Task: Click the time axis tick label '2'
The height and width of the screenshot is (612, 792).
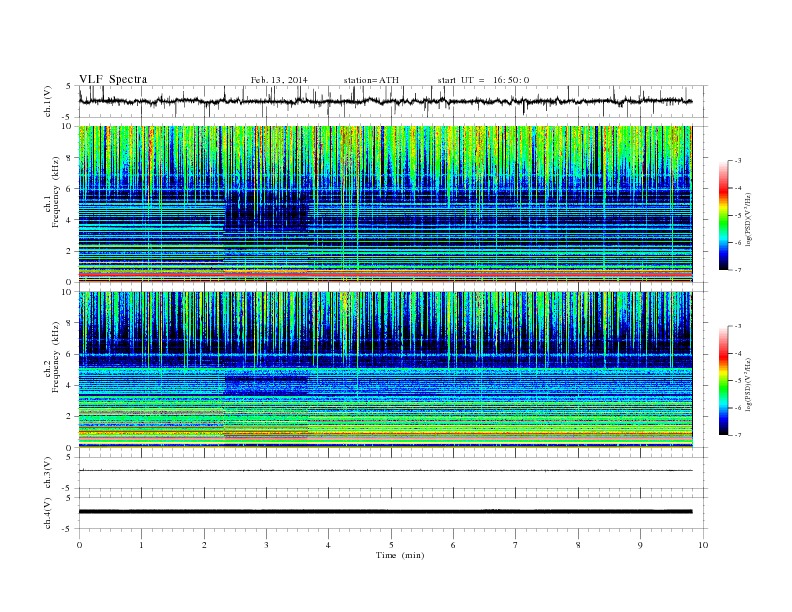Action: pyautogui.click(x=204, y=545)
